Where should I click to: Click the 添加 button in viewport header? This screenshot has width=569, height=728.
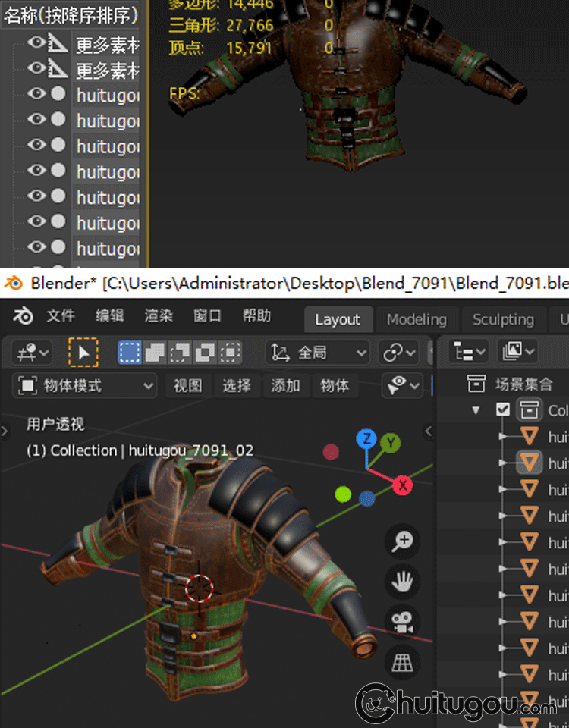(x=285, y=386)
